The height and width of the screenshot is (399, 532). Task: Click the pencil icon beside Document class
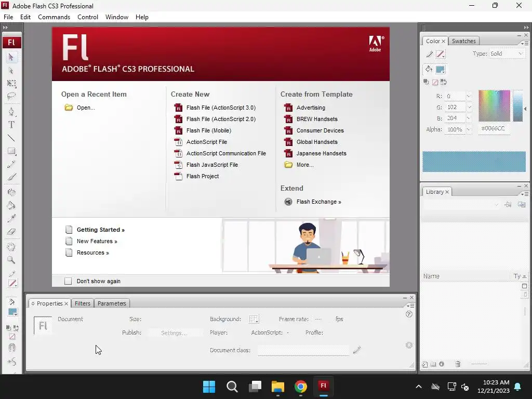(x=357, y=350)
